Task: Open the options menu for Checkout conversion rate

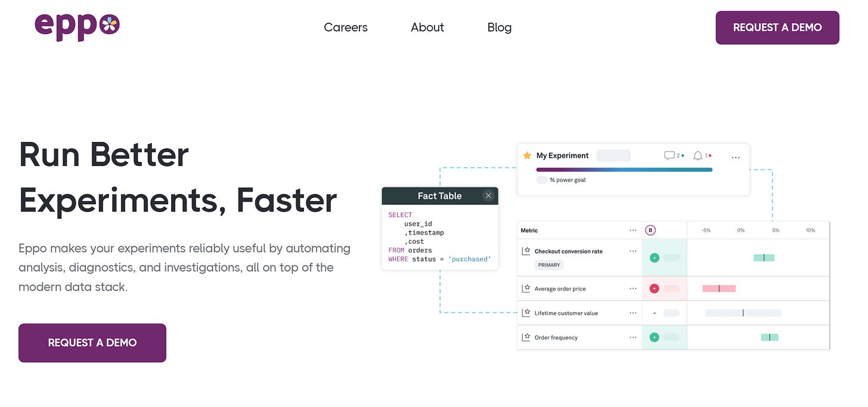Action: tap(633, 251)
